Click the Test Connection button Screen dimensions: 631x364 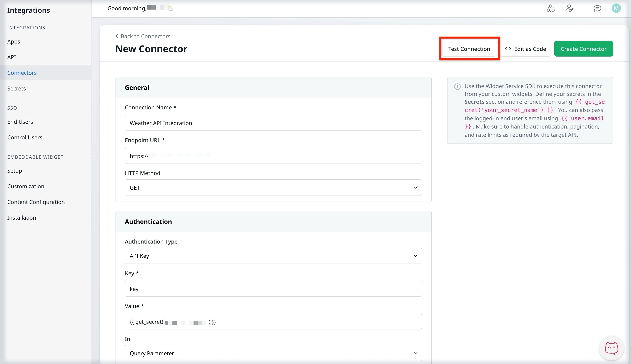pos(469,49)
